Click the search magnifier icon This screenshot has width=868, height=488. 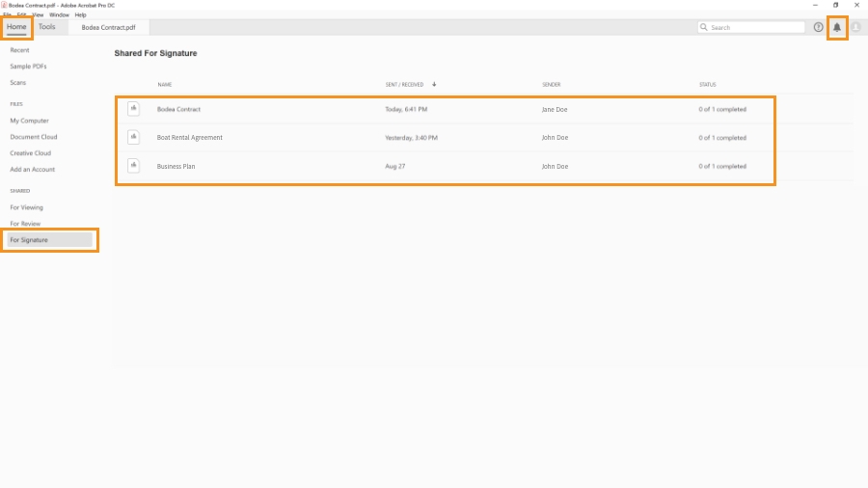click(x=704, y=27)
